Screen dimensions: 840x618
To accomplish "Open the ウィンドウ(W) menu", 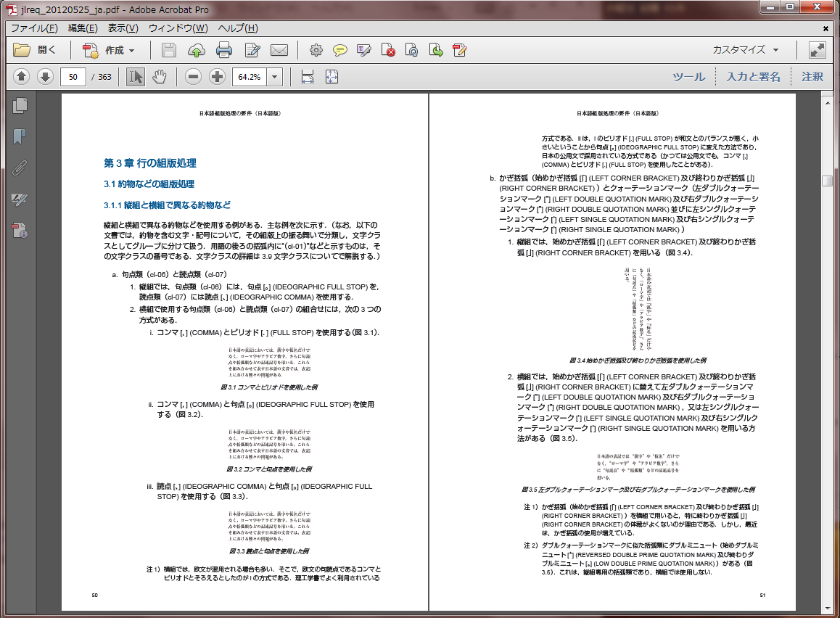I will point(178,28).
